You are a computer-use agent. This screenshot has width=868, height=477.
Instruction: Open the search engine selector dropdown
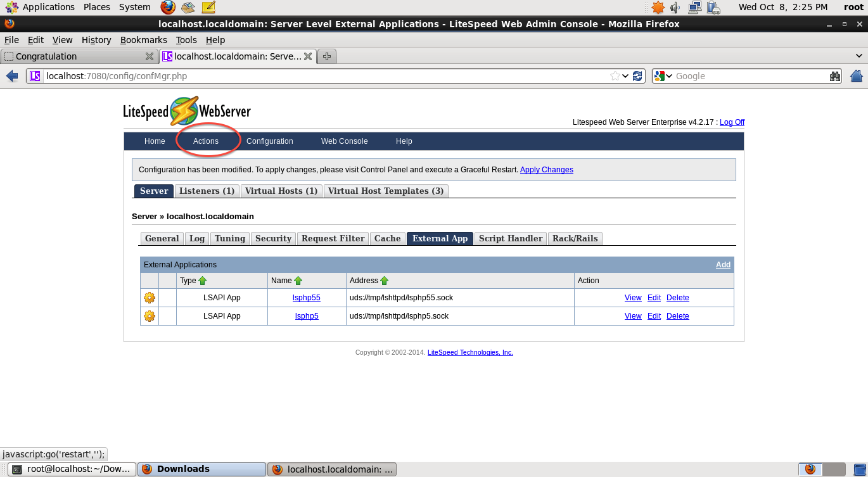click(x=669, y=76)
